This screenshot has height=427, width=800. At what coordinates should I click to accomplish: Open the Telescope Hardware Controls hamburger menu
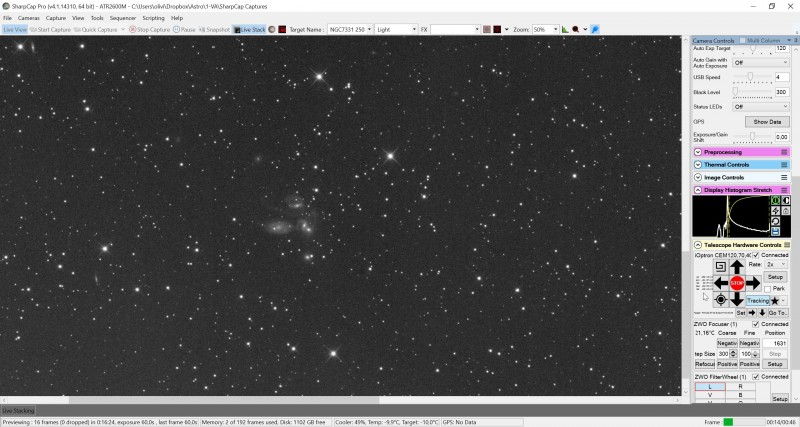tap(787, 245)
